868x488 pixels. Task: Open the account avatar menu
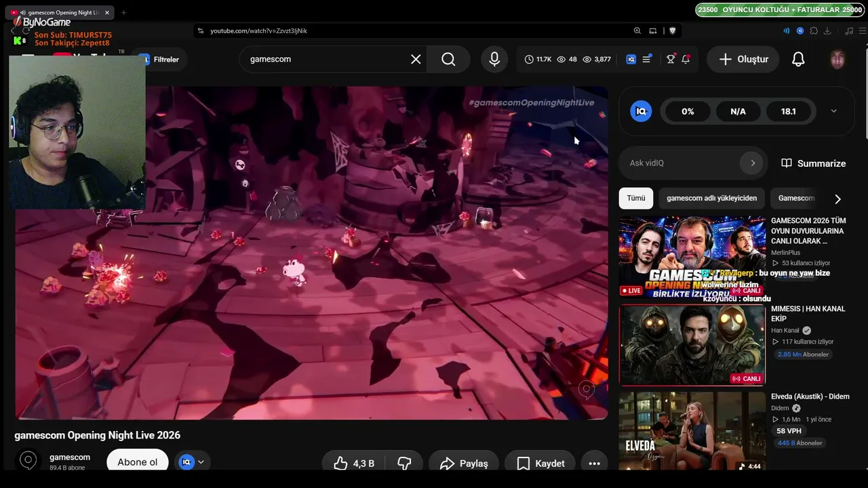[x=837, y=60]
